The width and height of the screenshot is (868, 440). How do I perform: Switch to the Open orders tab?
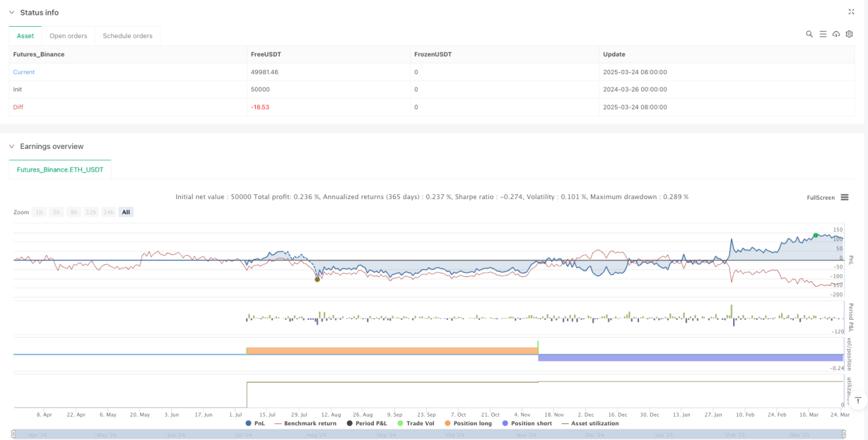click(69, 36)
